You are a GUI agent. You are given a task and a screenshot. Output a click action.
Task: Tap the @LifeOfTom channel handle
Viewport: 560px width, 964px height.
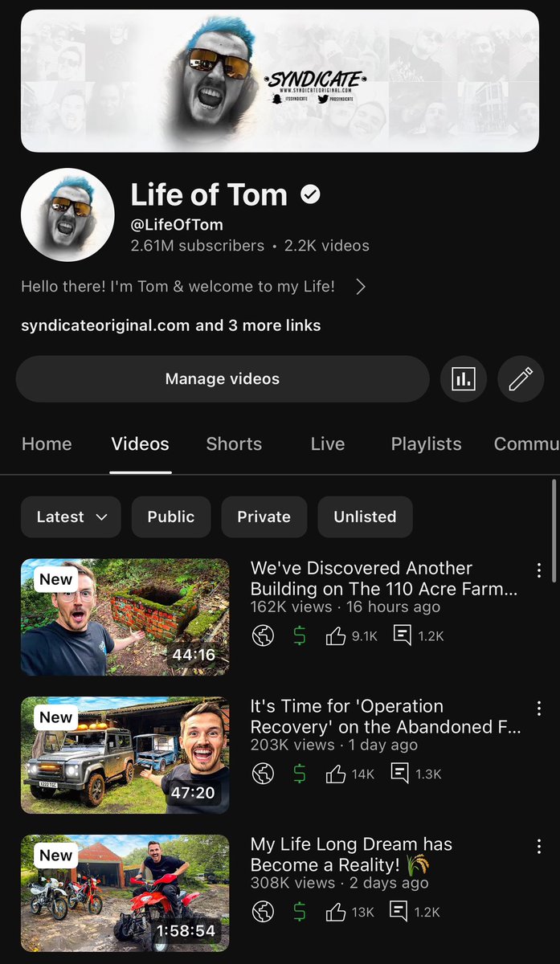[177, 225]
